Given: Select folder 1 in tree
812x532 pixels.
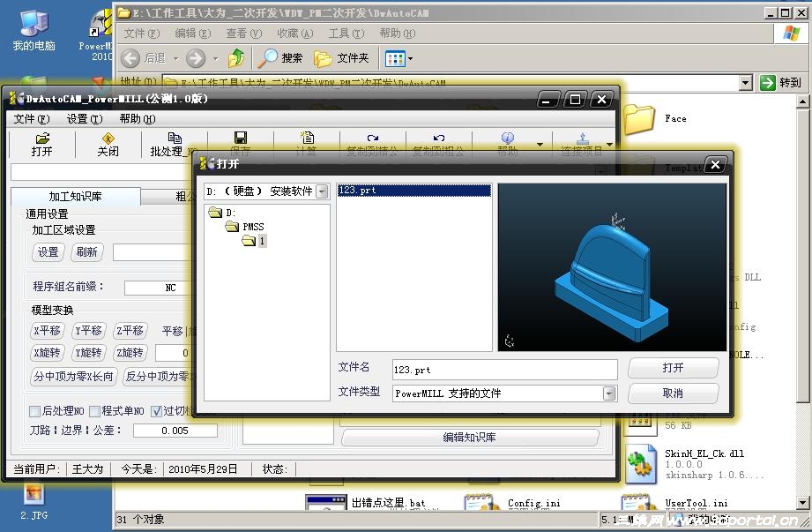Looking at the screenshot, I should pyautogui.click(x=254, y=240).
